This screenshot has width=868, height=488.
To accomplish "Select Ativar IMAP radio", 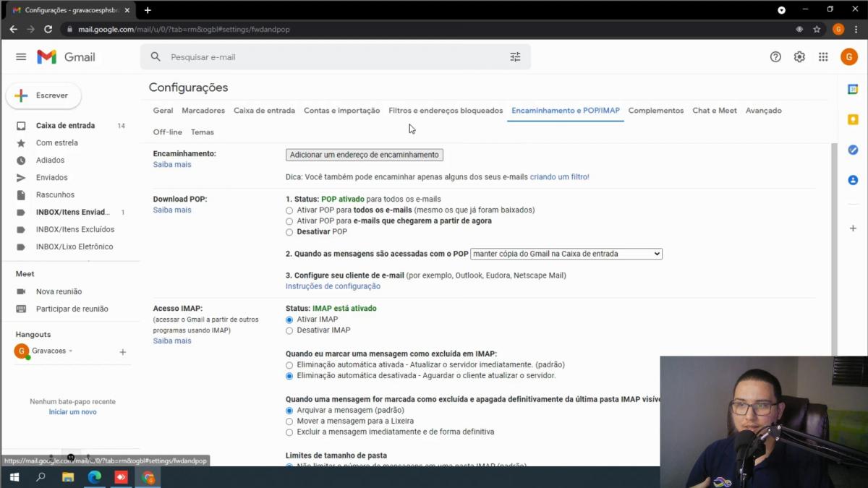I will click(289, 320).
